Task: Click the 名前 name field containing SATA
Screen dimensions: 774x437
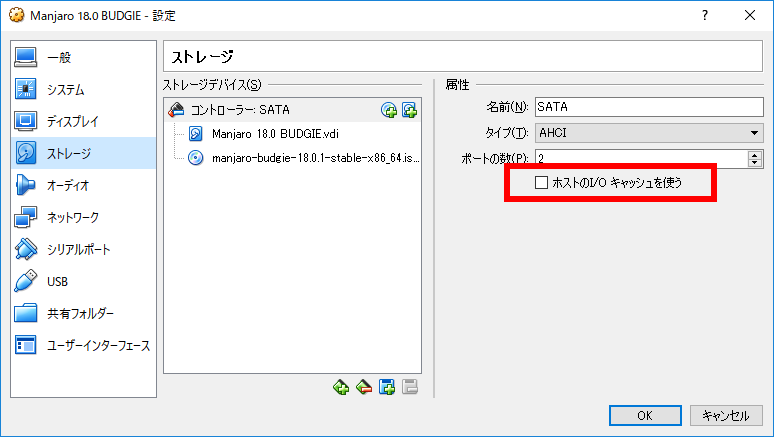Action: pos(649,107)
